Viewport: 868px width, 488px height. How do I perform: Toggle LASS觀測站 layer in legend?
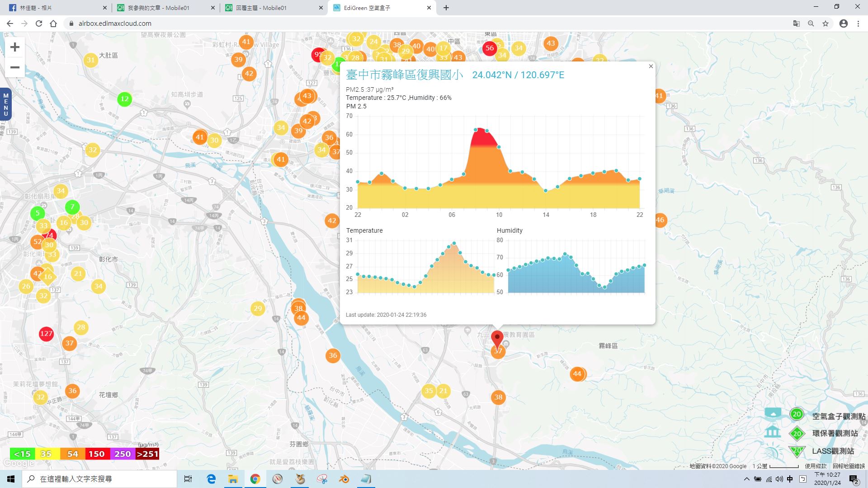pyautogui.click(x=809, y=450)
